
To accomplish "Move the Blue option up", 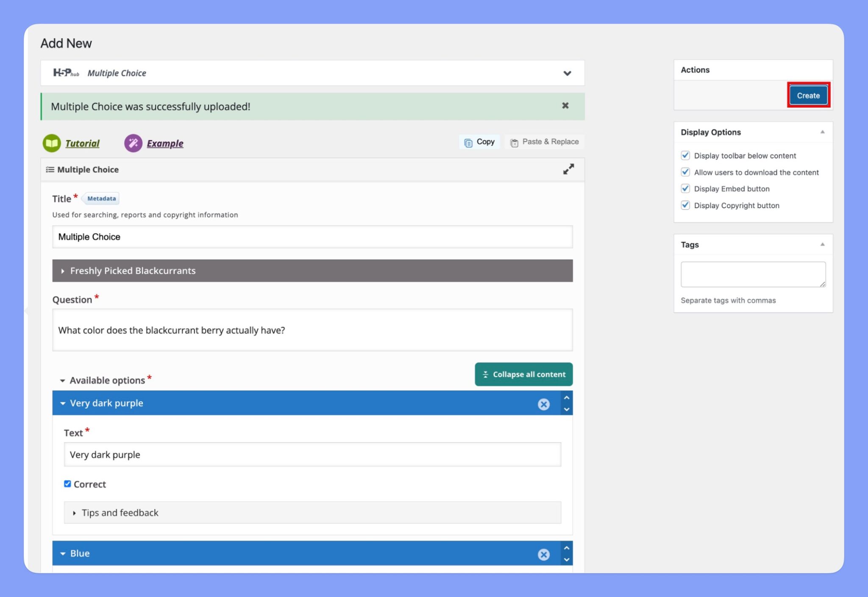I will point(567,548).
